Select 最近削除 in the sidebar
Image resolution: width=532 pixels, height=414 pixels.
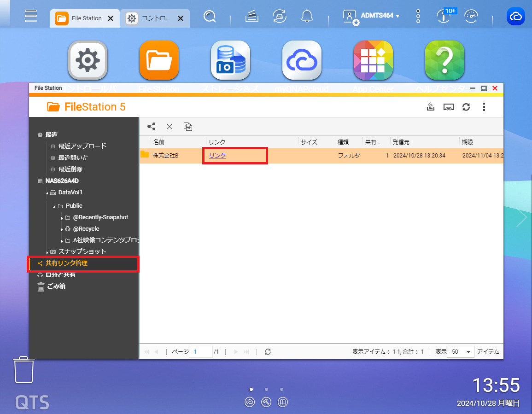(x=70, y=169)
